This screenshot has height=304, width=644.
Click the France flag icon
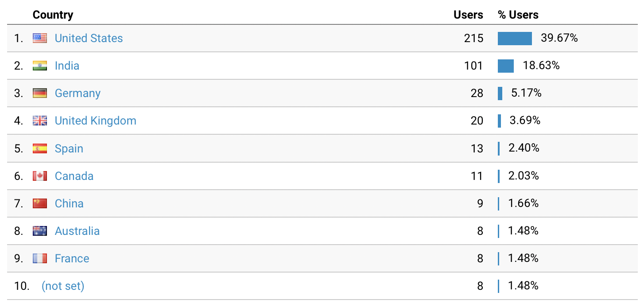click(x=40, y=258)
